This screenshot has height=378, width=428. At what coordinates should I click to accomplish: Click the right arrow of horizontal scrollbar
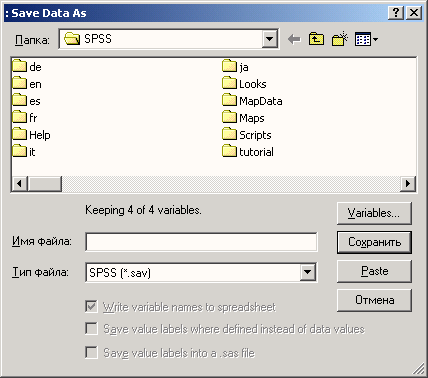click(x=408, y=184)
